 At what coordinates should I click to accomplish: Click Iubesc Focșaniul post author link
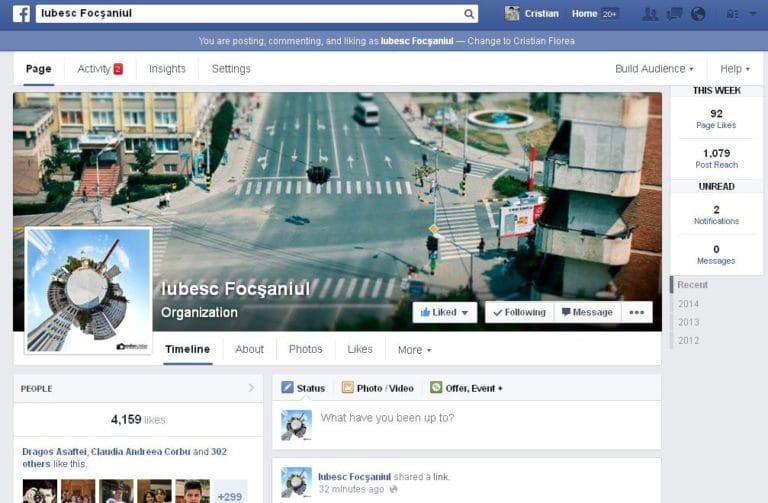pyautogui.click(x=354, y=477)
